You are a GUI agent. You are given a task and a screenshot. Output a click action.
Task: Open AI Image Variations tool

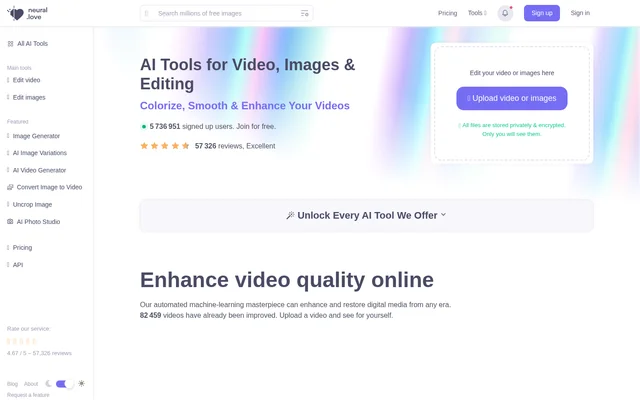point(37,153)
